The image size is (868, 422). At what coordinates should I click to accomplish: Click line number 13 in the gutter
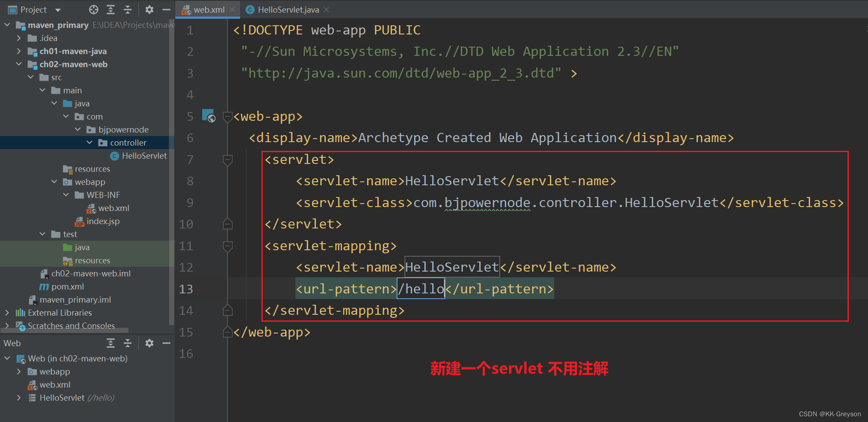point(186,289)
